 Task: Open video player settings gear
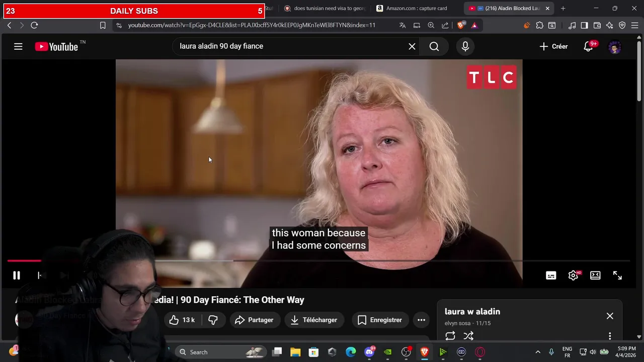point(574,276)
